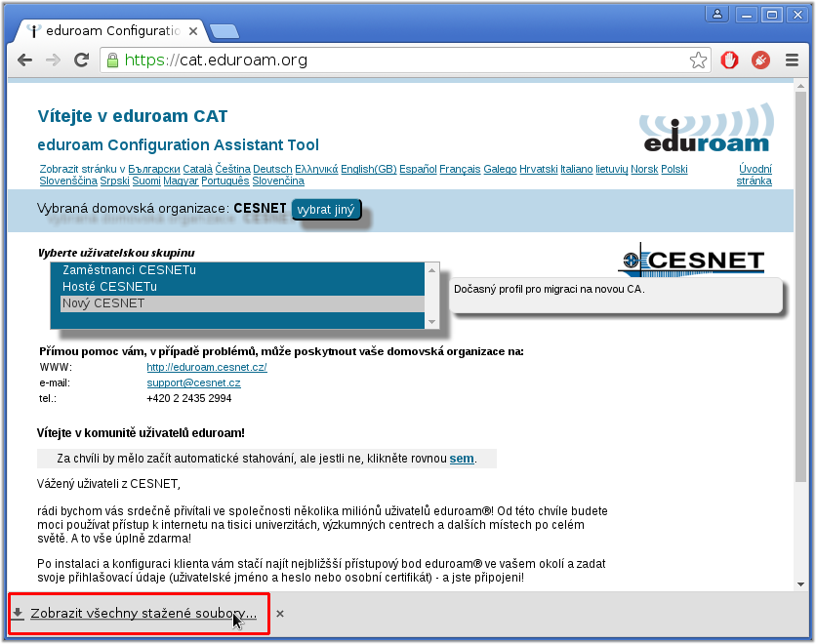Image resolution: width=816 pixels, height=644 pixels.
Task: Switch page language to Português
Action: click(x=225, y=181)
